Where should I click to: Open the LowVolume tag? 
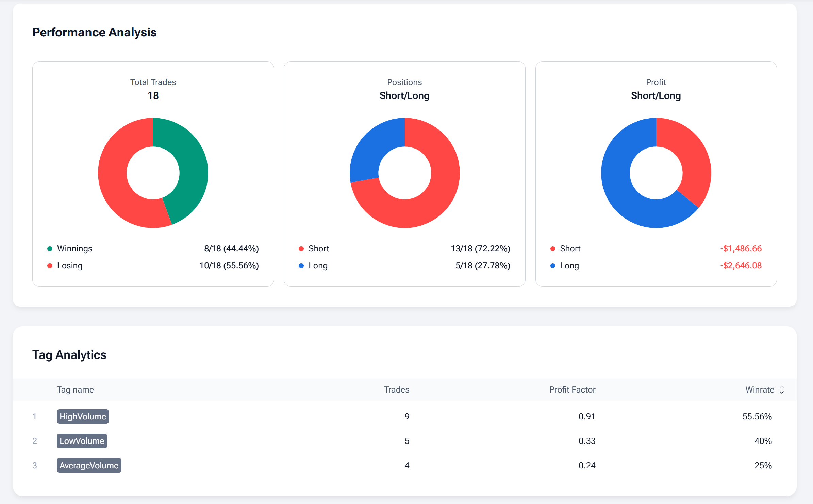[82, 441]
